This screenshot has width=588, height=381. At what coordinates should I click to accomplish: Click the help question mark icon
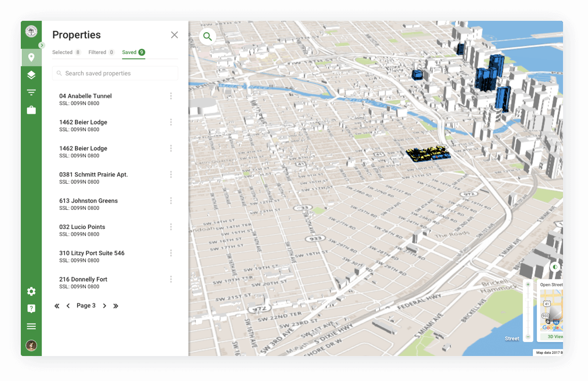click(x=31, y=309)
